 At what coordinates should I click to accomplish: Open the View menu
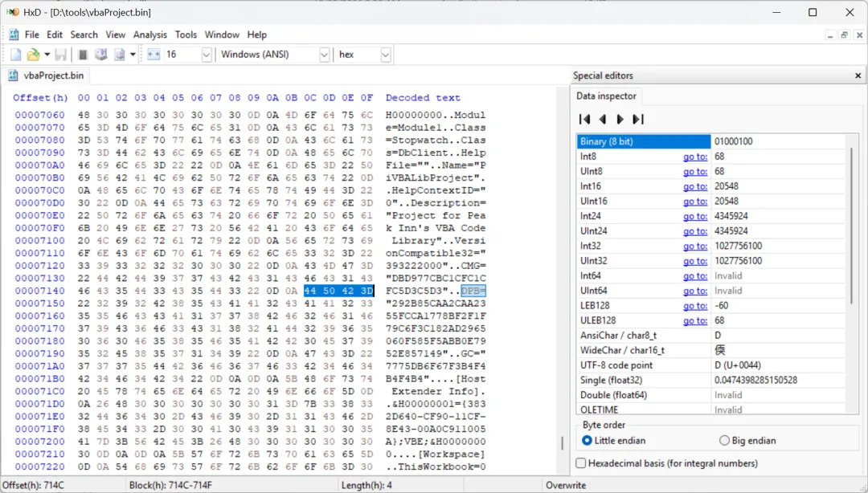tap(115, 35)
